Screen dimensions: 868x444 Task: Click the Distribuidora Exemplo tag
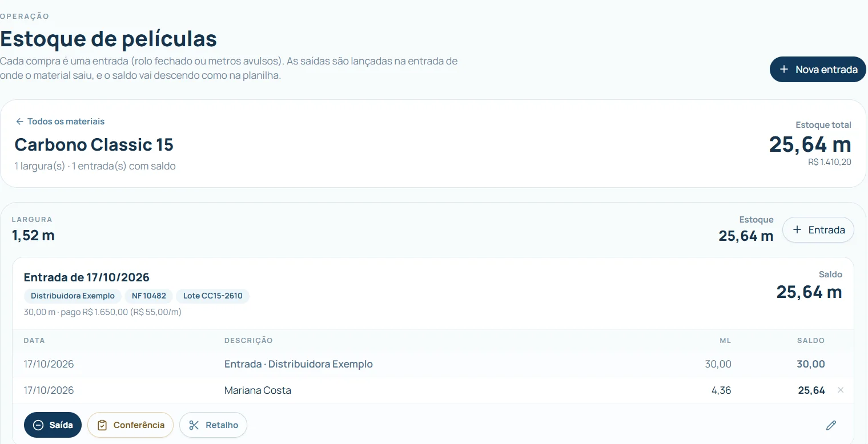tap(73, 296)
